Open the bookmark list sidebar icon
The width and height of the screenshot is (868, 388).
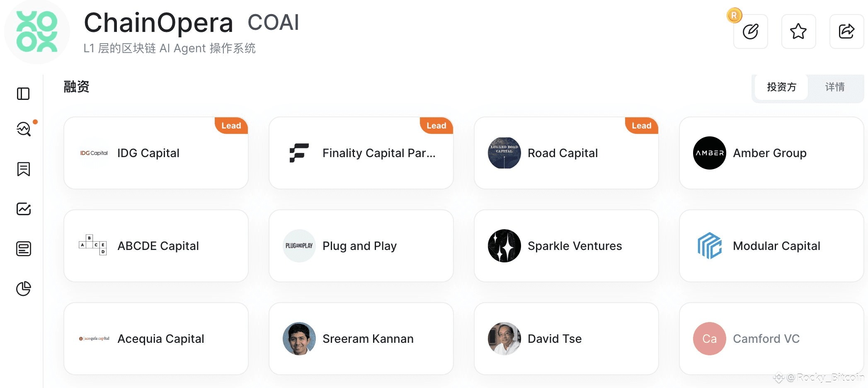point(24,169)
